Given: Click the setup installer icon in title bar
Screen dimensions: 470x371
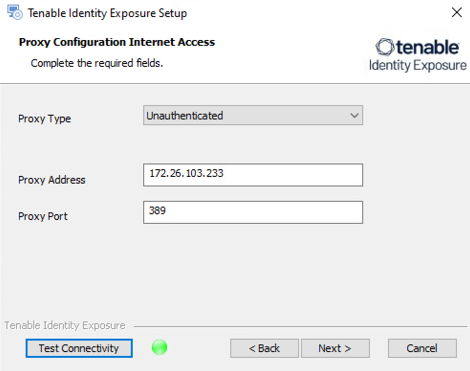Looking at the screenshot, I should pos(15,13).
